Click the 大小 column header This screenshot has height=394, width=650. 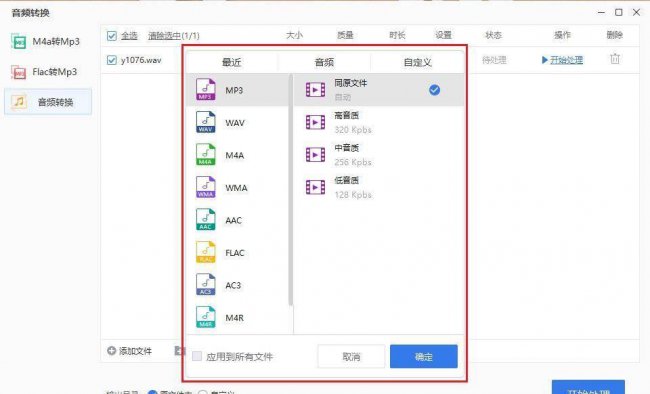[x=294, y=35]
